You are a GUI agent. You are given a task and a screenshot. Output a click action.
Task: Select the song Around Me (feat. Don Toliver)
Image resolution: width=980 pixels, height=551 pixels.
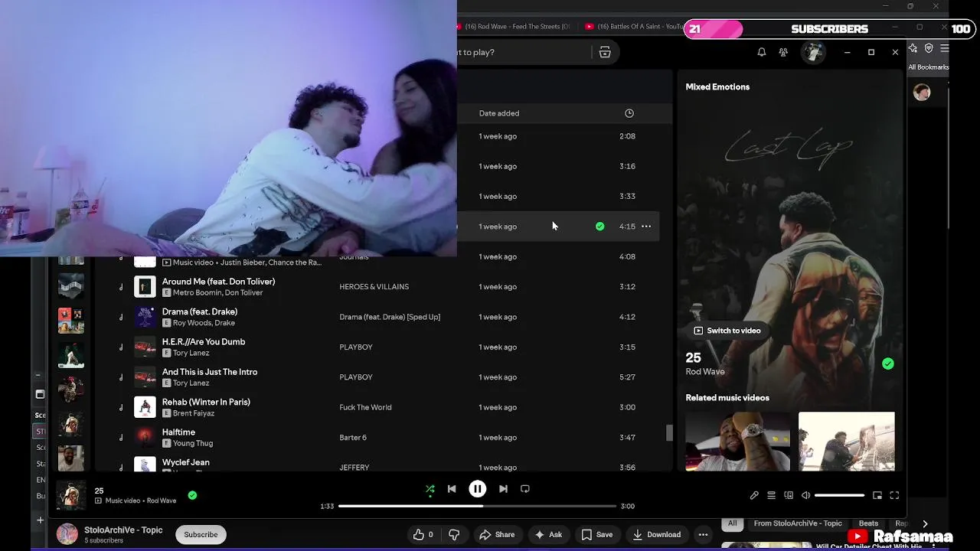click(218, 282)
